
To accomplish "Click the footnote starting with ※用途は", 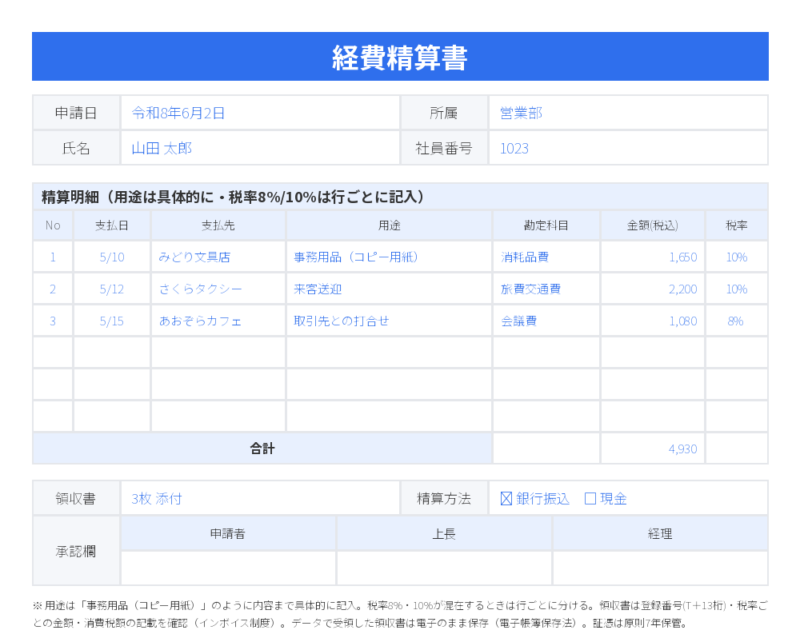I will (x=400, y=615).
